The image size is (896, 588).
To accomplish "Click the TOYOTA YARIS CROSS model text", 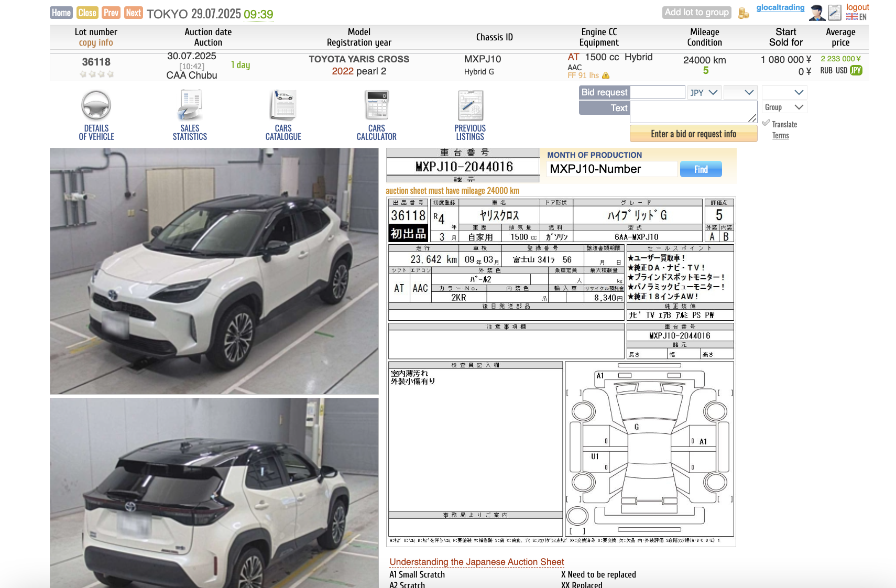I will coord(359,59).
